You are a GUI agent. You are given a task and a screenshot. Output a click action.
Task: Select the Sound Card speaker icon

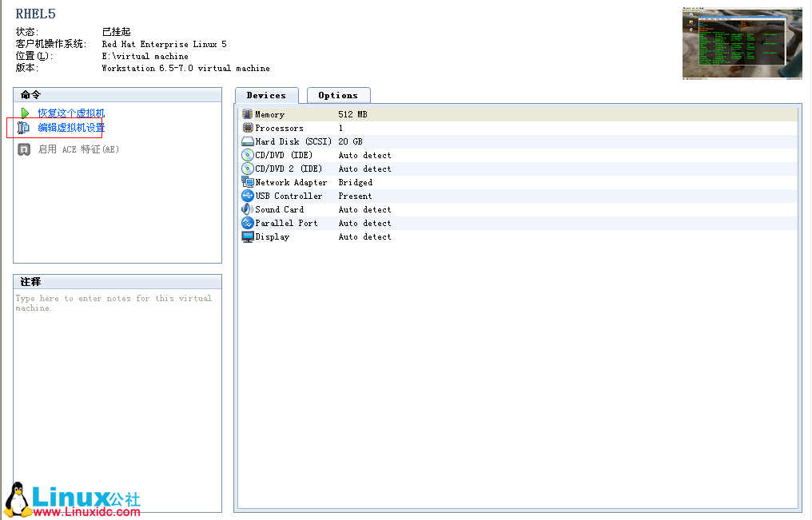tap(248, 209)
